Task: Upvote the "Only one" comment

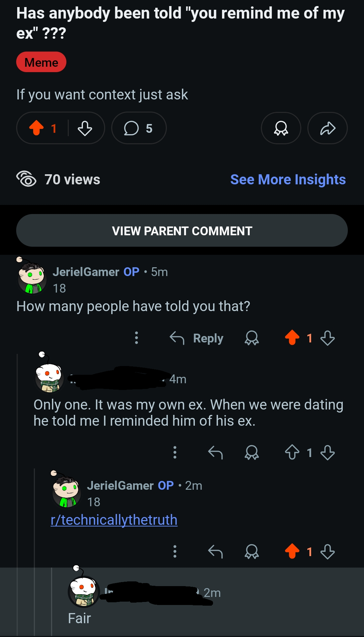Action: (x=292, y=452)
